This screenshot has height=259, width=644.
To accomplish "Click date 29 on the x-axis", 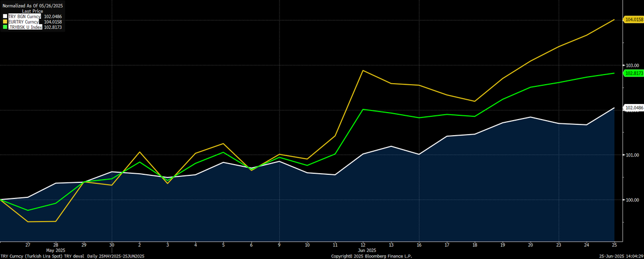I will (x=84, y=244).
